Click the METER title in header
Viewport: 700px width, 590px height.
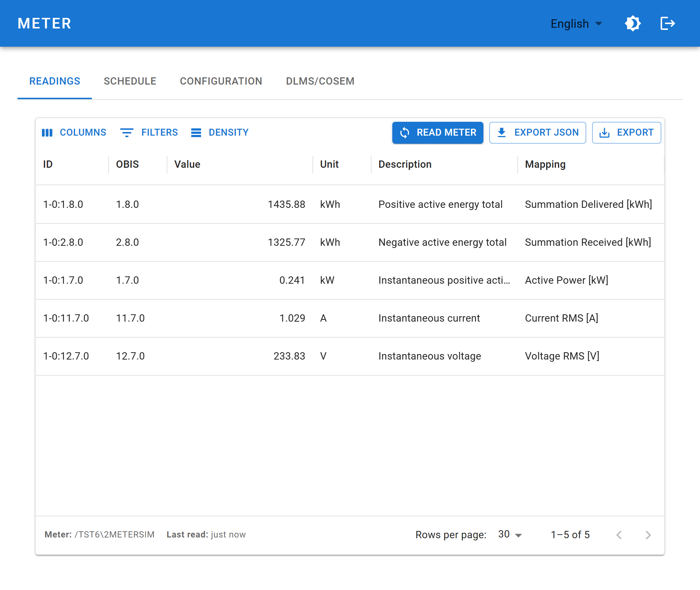click(44, 24)
